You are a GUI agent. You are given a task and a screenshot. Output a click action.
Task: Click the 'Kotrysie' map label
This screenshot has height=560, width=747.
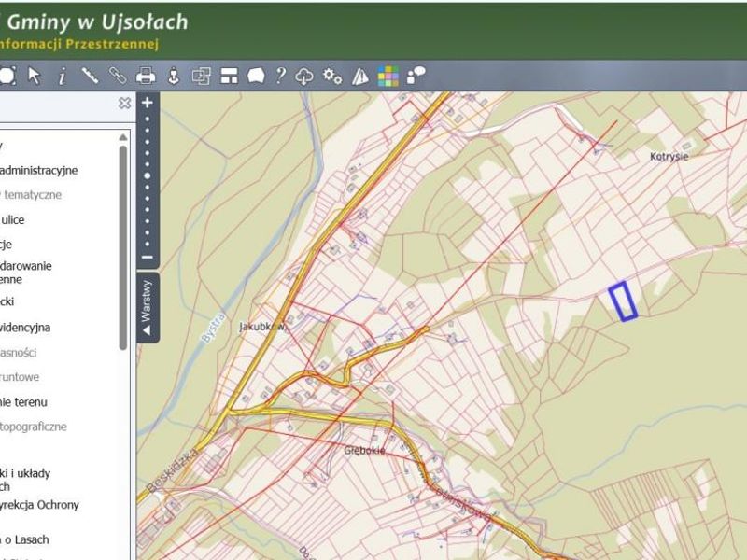tap(669, 156)
